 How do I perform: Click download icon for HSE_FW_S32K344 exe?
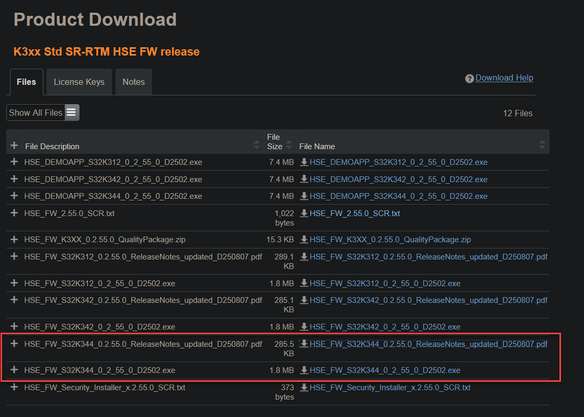[x=304, y=370]
